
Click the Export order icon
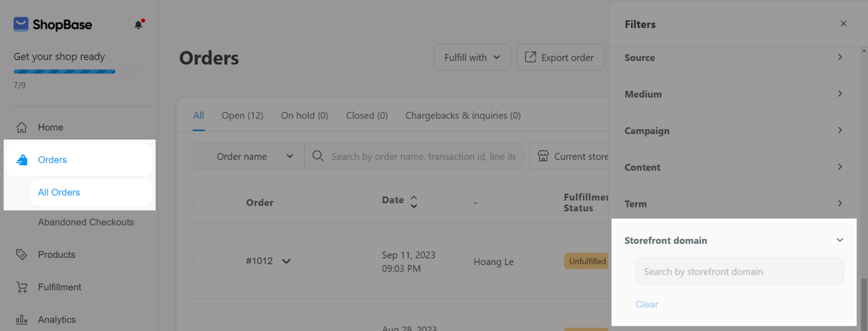[531, 57]
